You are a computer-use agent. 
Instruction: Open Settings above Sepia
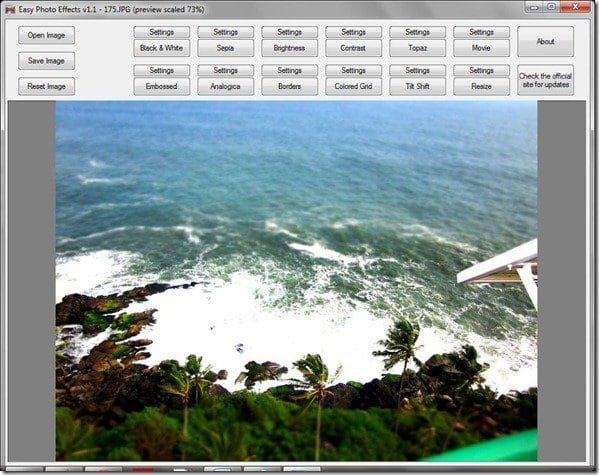[225, 32]
